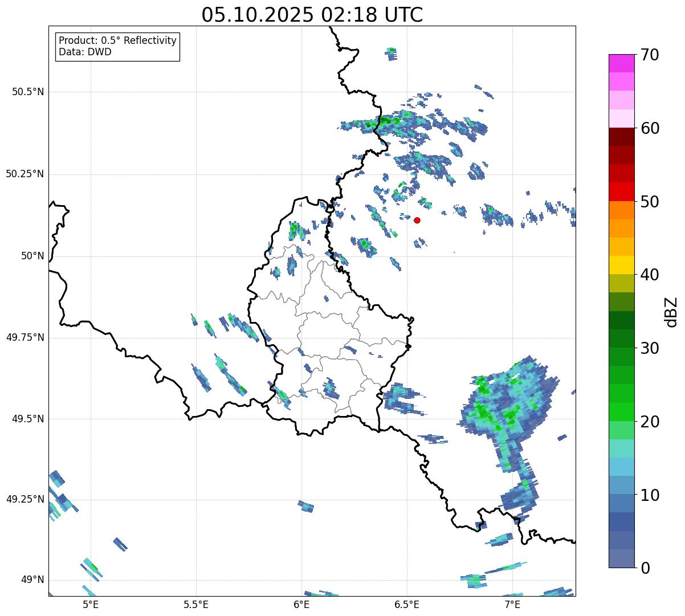Click the colorbar value 50
This screenshot has width=685, height=616.
click(650, 202)
